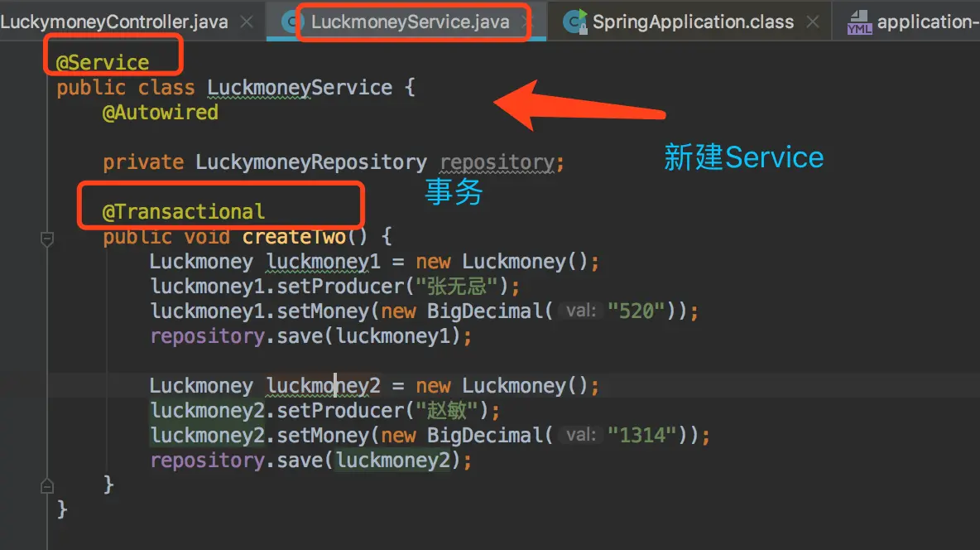
Task: Click the createTwo method name
Action: tap(294, 237)
